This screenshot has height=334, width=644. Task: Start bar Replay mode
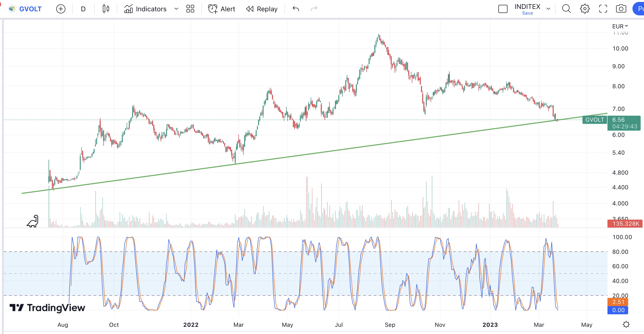coord(262,9)
